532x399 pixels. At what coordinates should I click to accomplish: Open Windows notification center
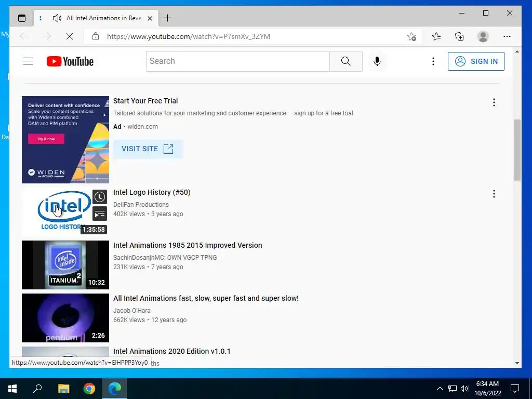(515, 389)
